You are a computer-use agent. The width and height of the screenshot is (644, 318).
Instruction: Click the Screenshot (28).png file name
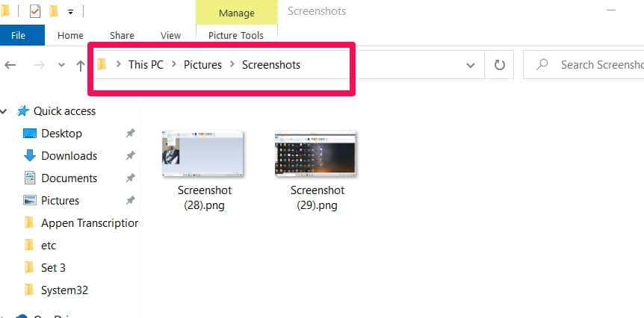click(x=205, y=198)
